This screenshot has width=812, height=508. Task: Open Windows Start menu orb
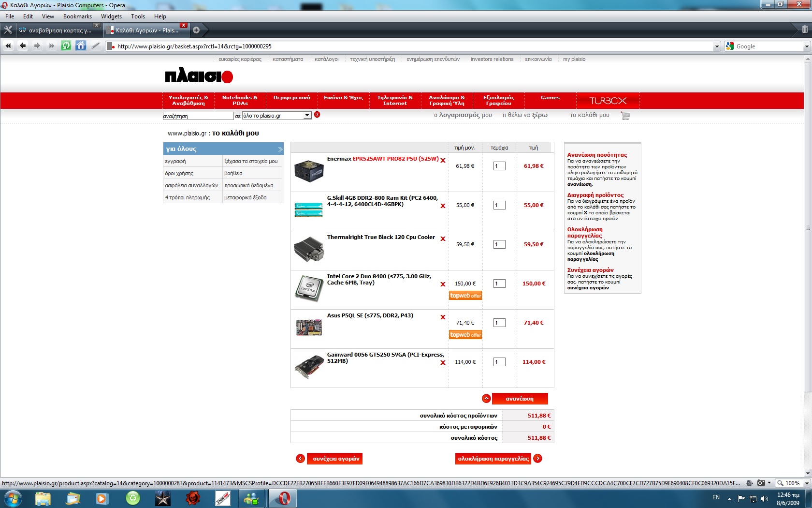click(13, 498)
